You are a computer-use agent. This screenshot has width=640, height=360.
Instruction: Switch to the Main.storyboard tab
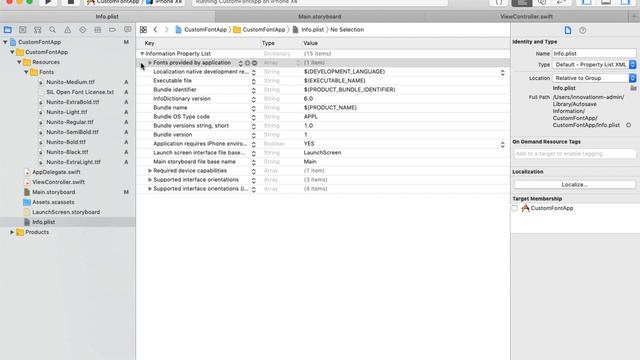[320, 17]
